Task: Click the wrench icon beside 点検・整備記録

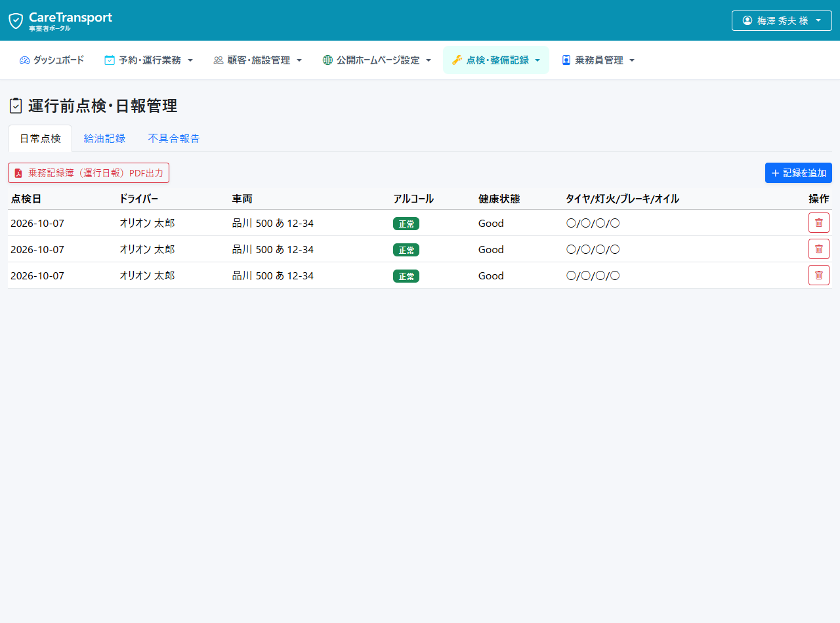Action: pos(457,60)
